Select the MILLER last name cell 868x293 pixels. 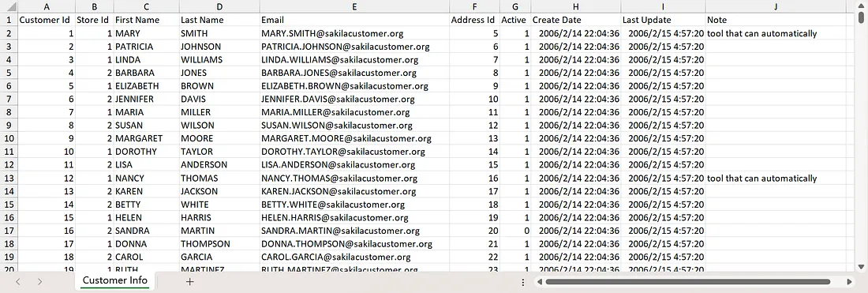(219, 112)
